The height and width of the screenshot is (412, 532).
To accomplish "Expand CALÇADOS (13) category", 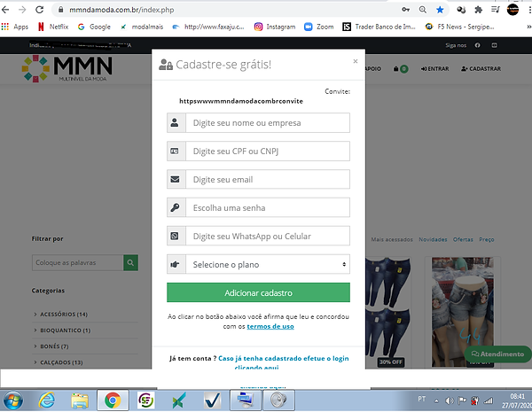I will (x=61, y=362).
